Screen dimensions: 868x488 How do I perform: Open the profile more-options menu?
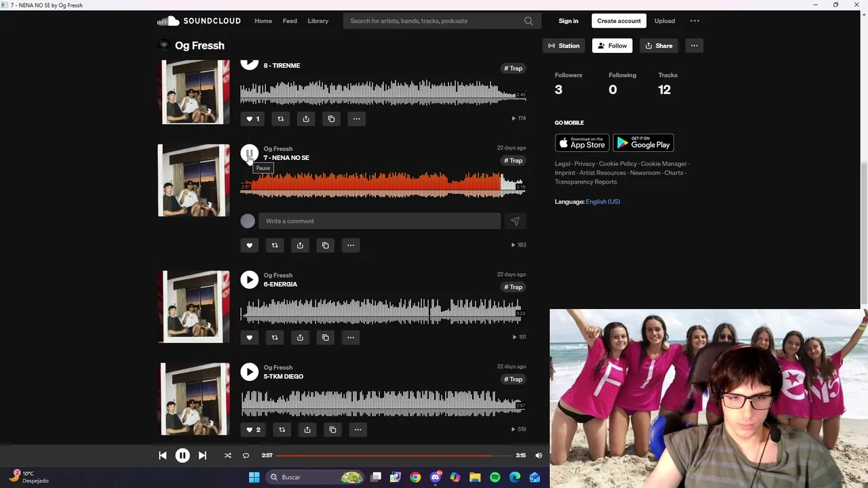(694, 45)
